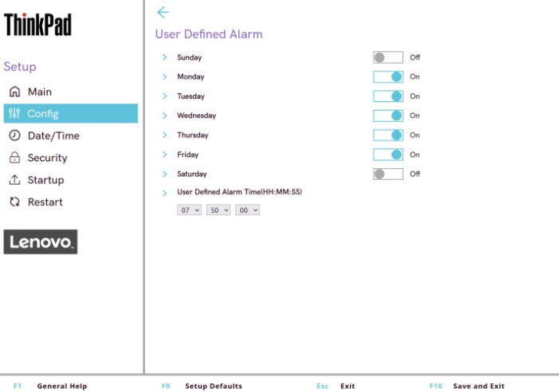Click the User Defined Alarm heading
This screenshot has width=559, height=392.
coord(209,34)
